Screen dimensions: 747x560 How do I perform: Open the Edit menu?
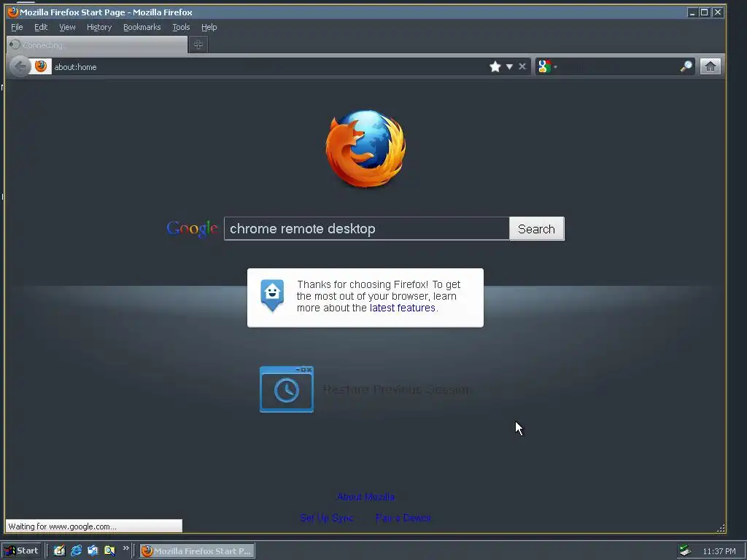click(41, 27)
